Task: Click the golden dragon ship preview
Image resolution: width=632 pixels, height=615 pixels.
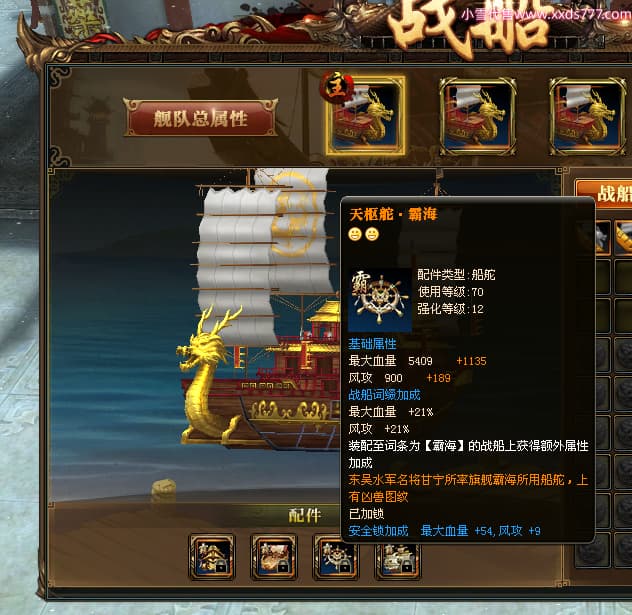Action: [x=258, y=306]
